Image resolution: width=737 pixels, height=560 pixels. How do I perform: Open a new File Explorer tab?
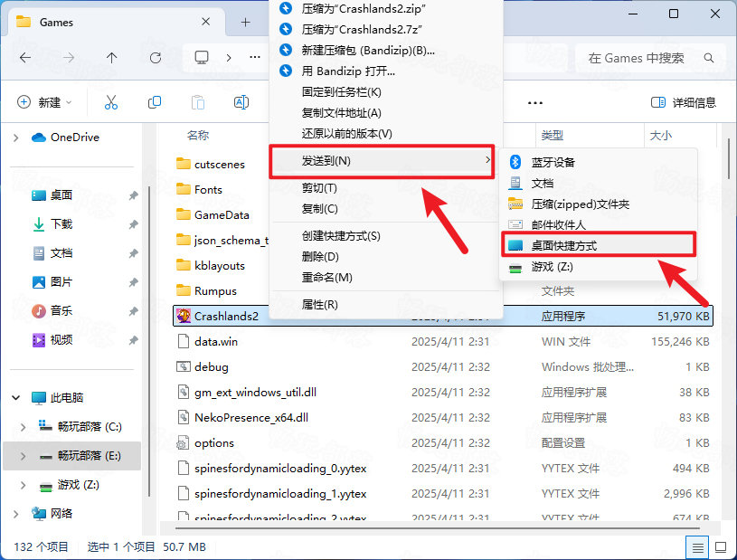245,22
